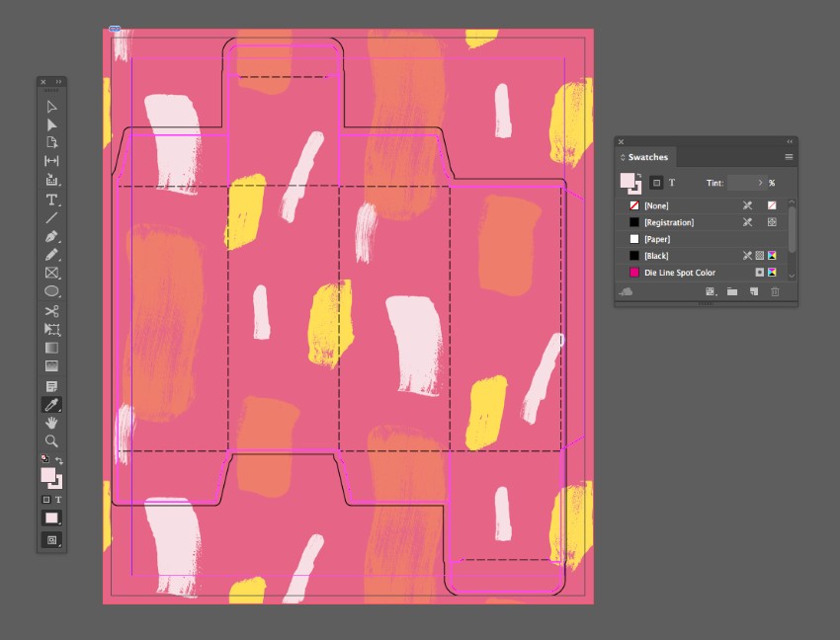Expand the Tint value slider arrow
The image size is (840, 640).
760,183
